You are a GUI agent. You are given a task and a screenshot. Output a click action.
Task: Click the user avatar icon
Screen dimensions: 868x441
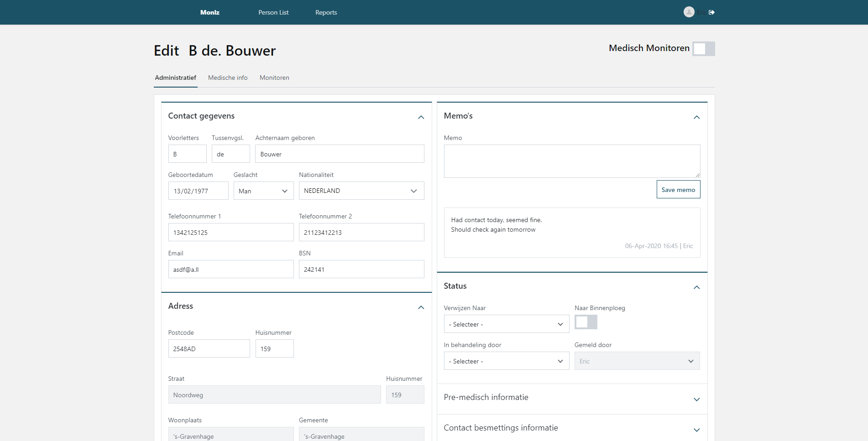click(689, 12)
